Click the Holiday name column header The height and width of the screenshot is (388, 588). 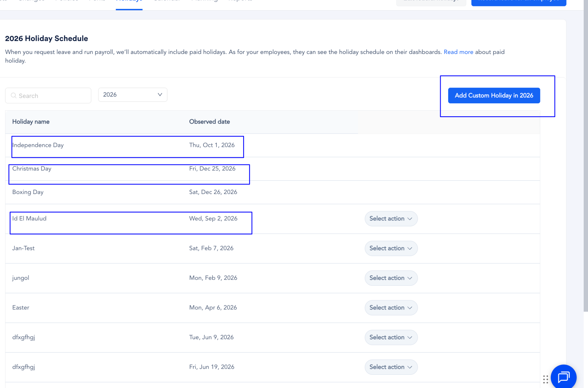tap(31, 122)
